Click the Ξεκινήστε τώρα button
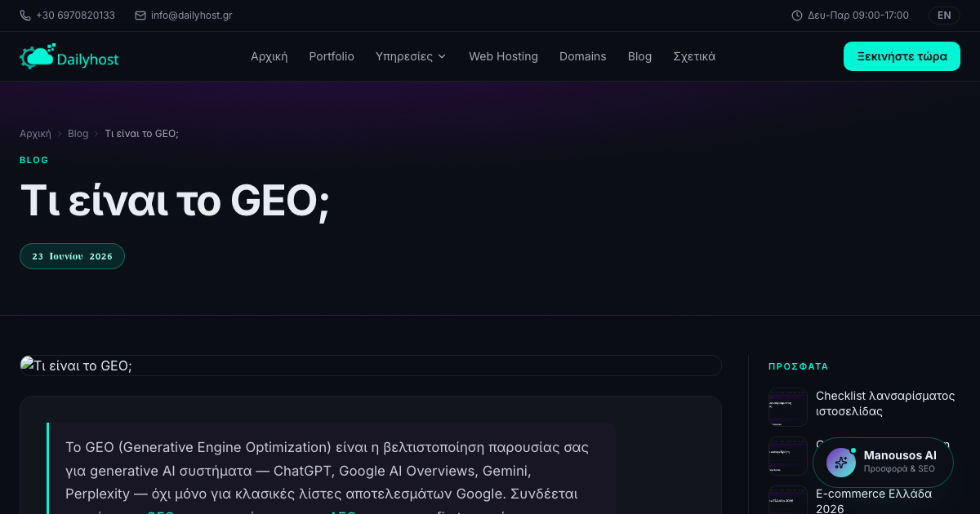The image size is (980, 514). (902, 56)
